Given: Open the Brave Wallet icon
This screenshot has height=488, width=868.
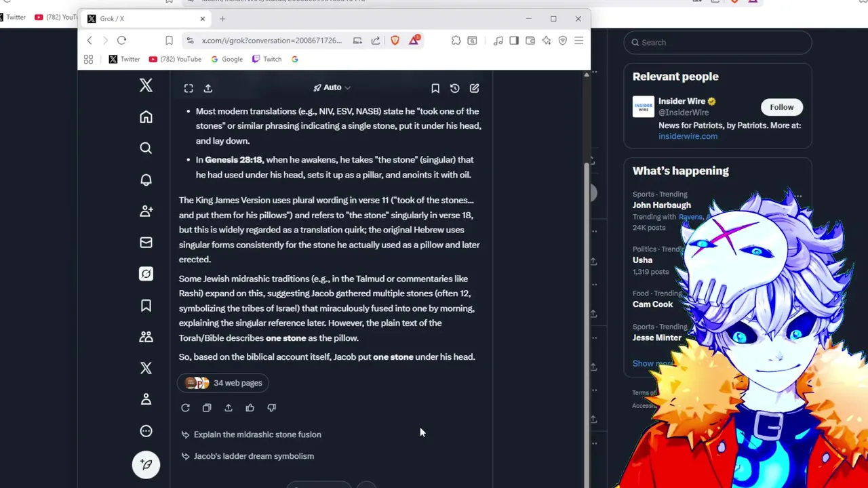Looking at the screenshot, I should coord(530,41).
